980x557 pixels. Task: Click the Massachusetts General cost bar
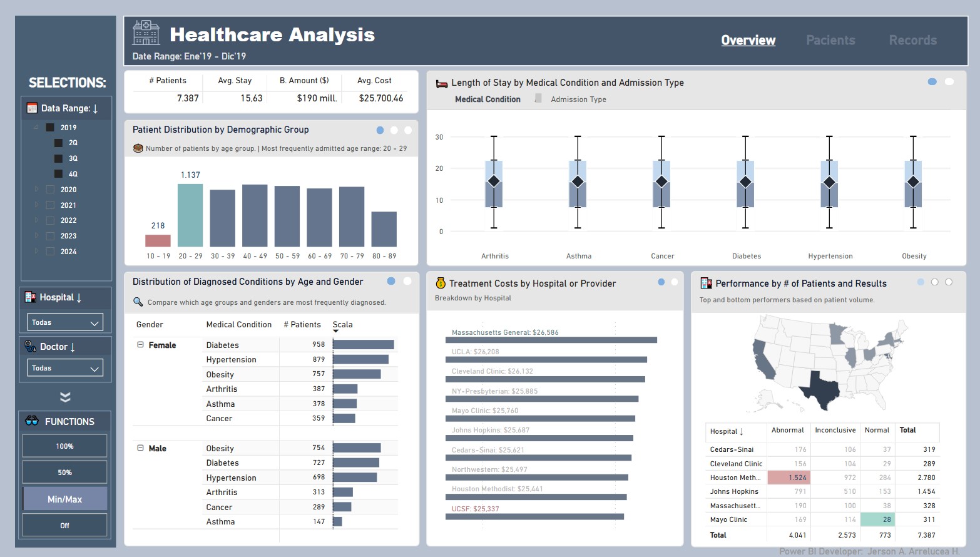pyautogui.click(x=551, y=340)
